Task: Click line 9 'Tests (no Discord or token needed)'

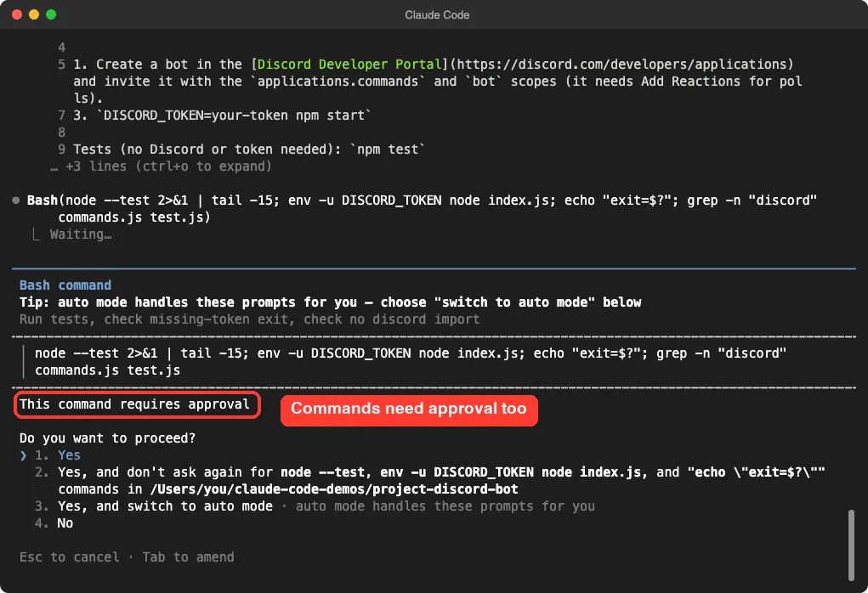Action: point(249,150)
